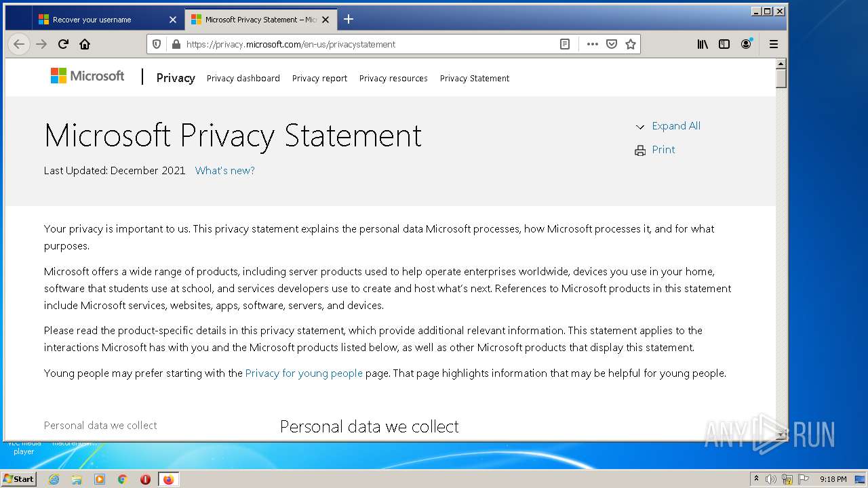Open Privacy Statement nav item
Viewport: 868px width, 488px height.
(x=475, y=79)
